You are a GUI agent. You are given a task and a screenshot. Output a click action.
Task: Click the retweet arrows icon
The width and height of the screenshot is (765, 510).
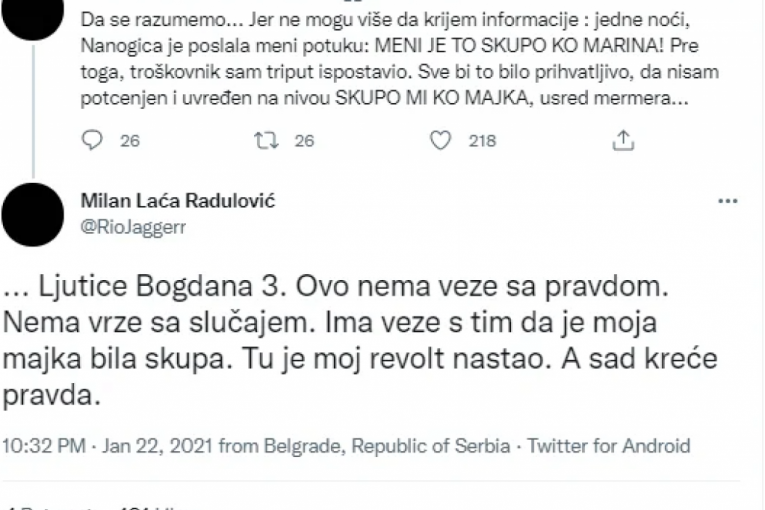266,141
